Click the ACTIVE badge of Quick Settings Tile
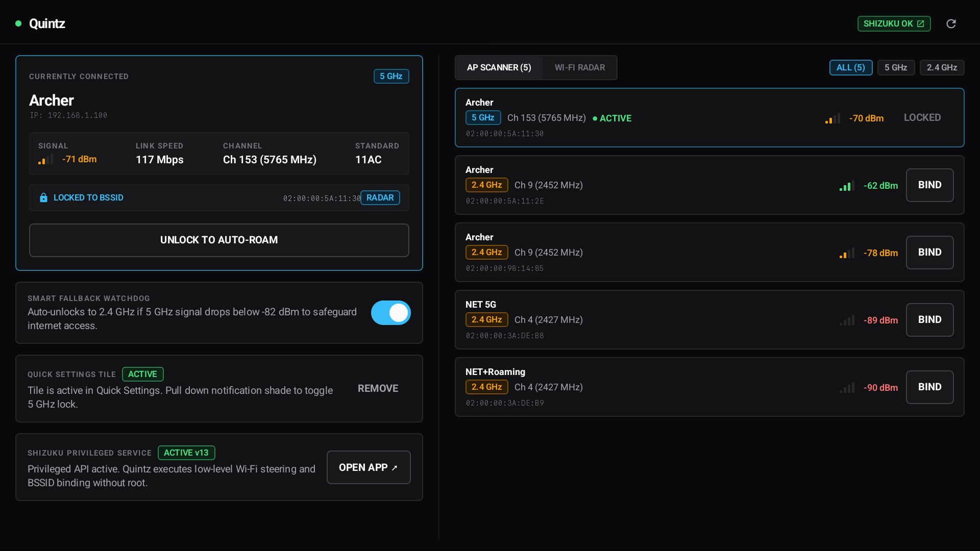The width and height of the screenshot is (980, 551). [142, 374]
